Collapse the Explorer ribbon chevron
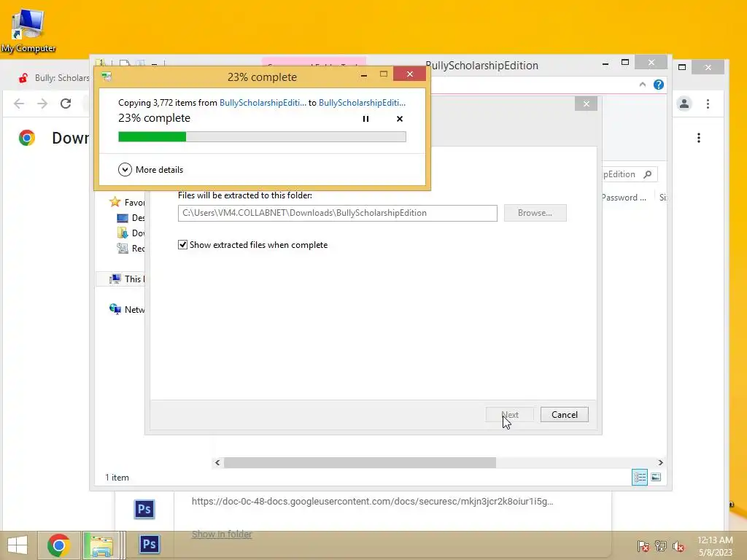747x560 pixels. coord(642,85)
